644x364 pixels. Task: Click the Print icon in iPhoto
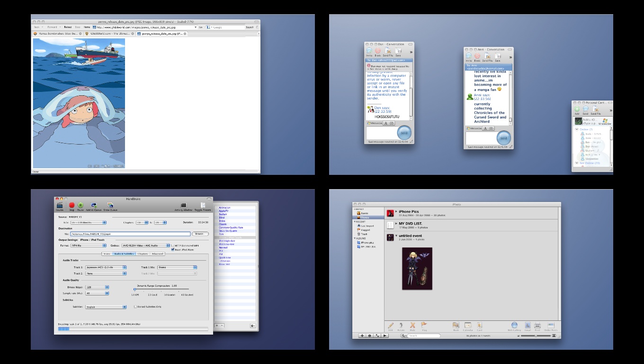tap(537, 326)
